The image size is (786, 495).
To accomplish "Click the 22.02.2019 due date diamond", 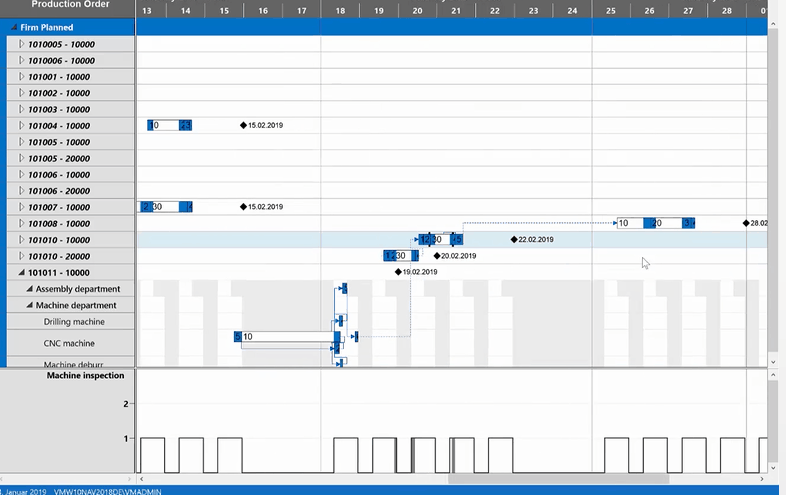I will click(x=514, y=240).
